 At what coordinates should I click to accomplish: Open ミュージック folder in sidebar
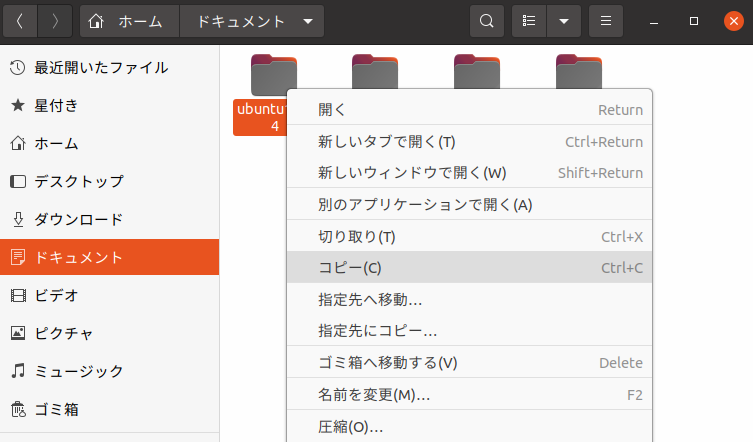[78, 371]
